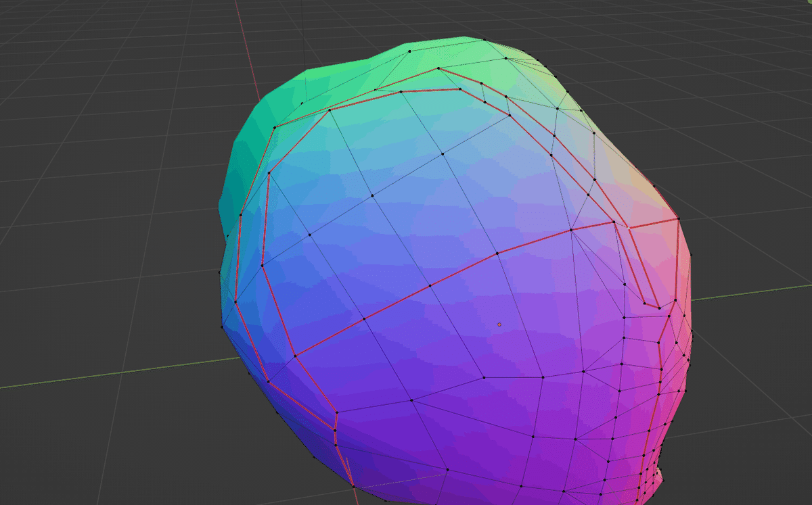
Task: Click the orange object origin dot
Action: pyautogui.click(x=499, y=324)
